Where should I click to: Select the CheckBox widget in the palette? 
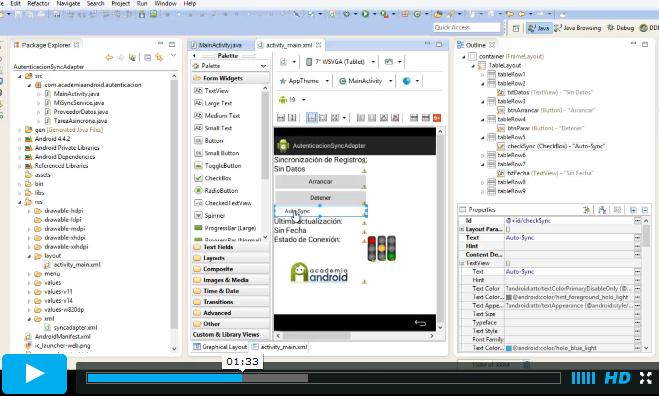point(213,178)
